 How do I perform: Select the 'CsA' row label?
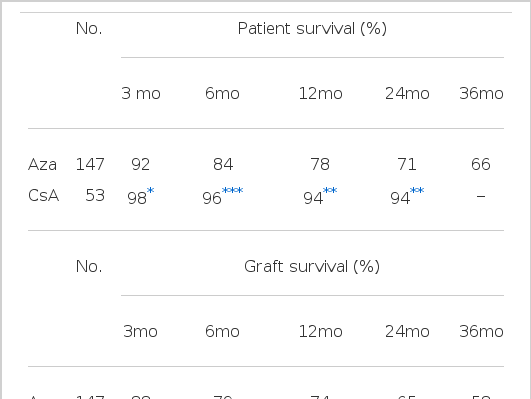(x=44, y=196)
